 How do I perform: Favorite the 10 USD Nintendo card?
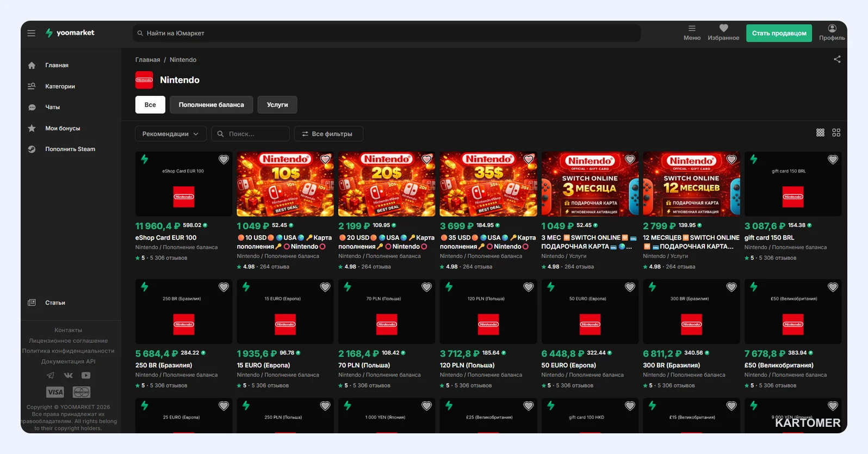tap(325, 159)
